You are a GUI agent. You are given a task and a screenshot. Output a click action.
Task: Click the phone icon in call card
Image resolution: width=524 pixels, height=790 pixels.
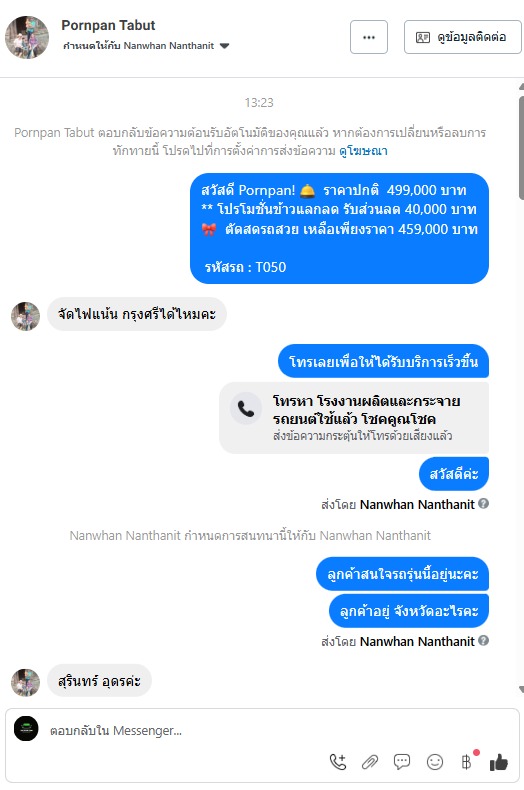[x=246, y=408]
